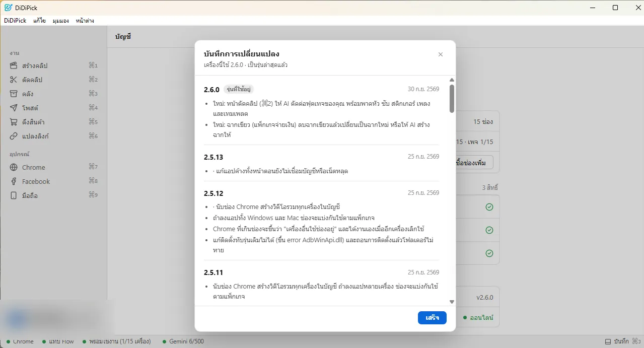Click the date 30 ก.ย. 2569

pyautogui.click(x=423, y=89)
